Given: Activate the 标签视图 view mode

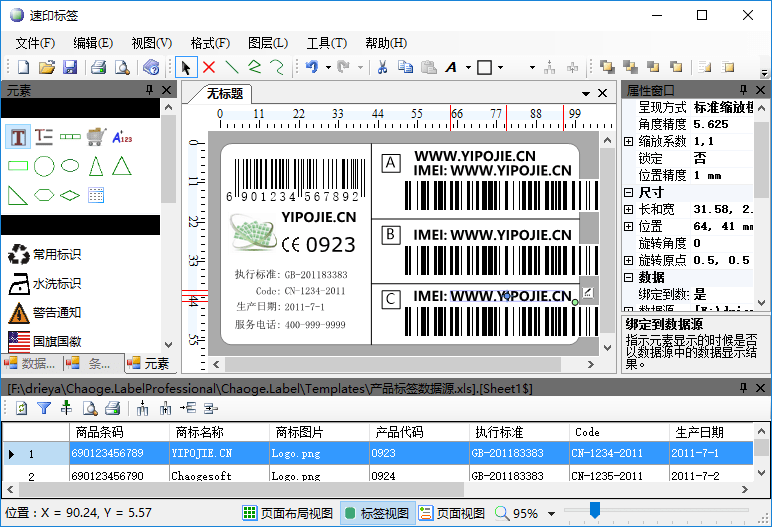Looking at the screenshot, I should 377,513.
